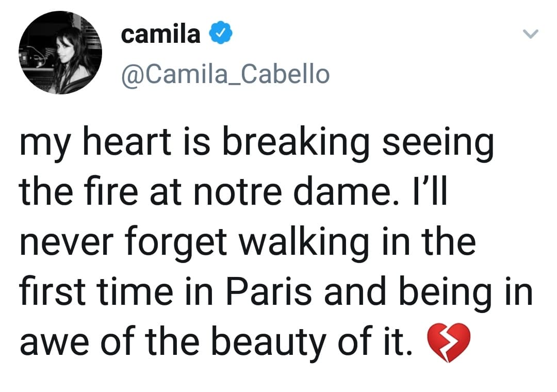Click the caret in the top right corner
Screen dimensions: 557x392
pyautogui.click(x=530, y=34)
